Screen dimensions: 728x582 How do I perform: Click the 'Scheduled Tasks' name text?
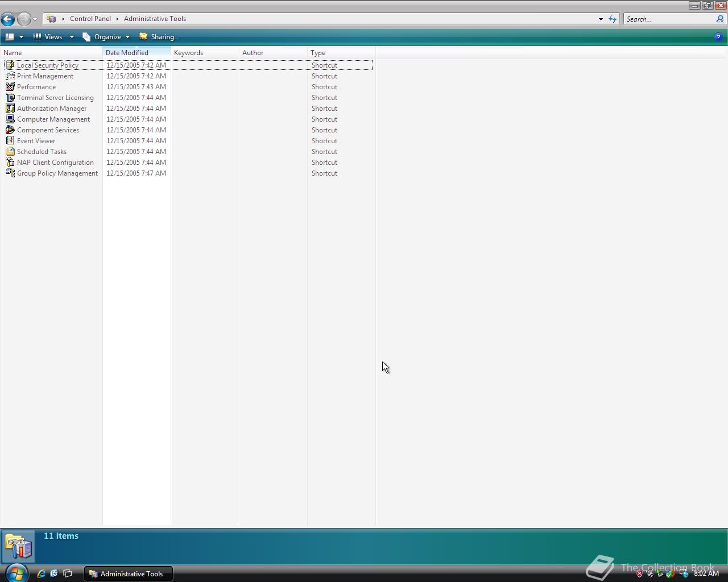point(42,152)
